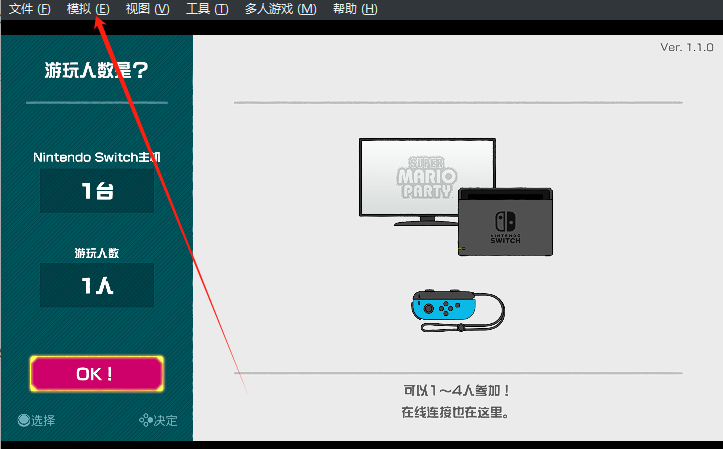Open the 文件 (F) menu

click(30, 9)
